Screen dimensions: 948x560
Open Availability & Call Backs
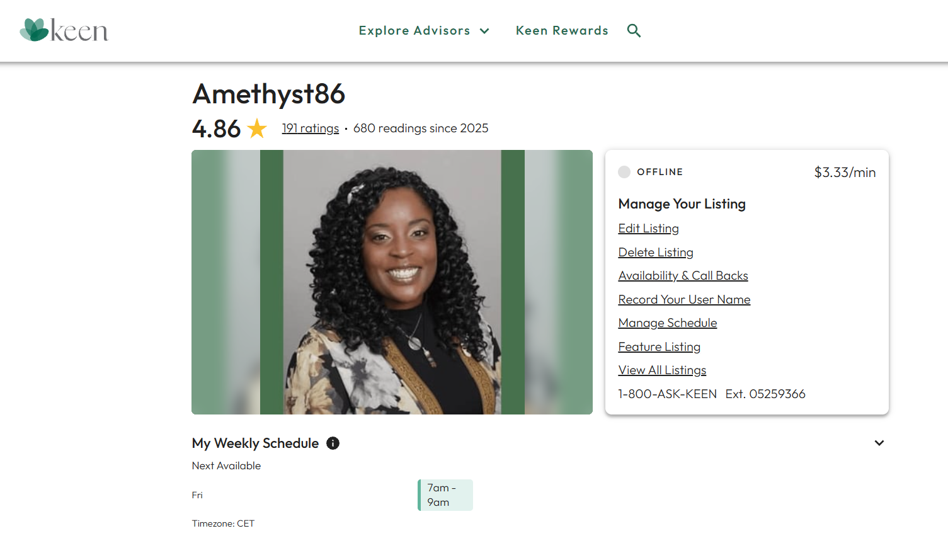(683, 276)
